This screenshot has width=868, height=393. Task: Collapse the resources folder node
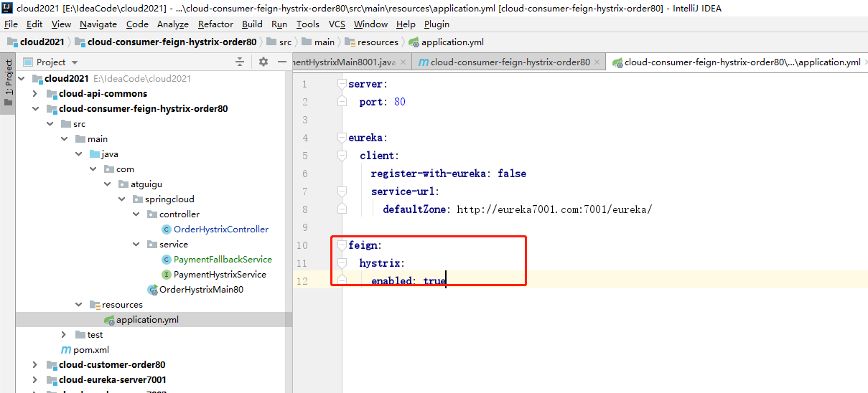point(78,305)
